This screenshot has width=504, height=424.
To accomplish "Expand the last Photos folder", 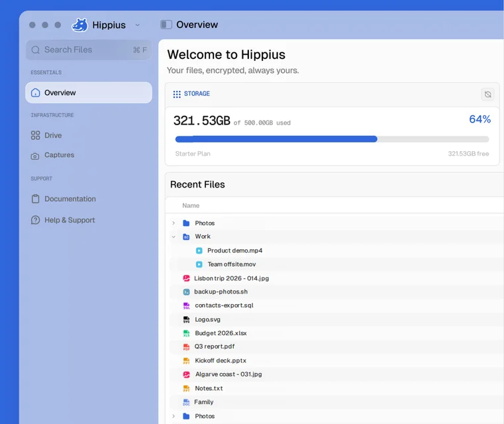I will [x=174, y=416].
